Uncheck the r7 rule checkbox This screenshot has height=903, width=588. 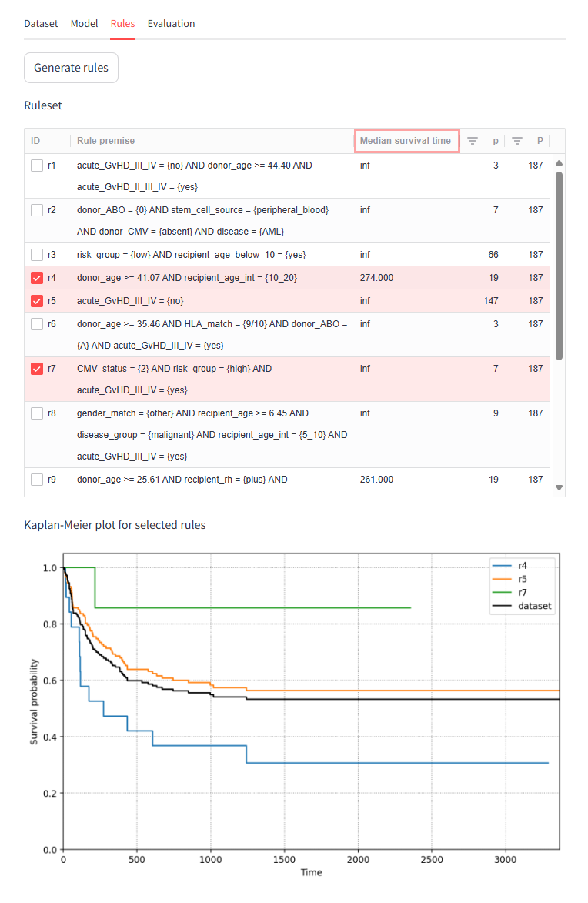pyautogui.click(x=37, y=369)
